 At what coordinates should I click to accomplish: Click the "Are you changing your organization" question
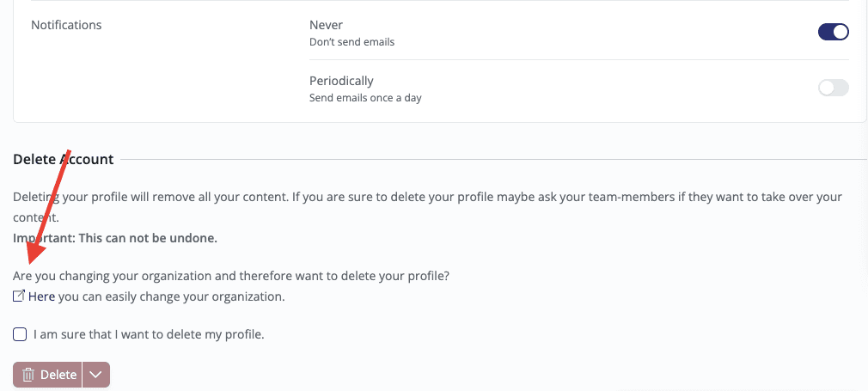(x=231, y=276)
